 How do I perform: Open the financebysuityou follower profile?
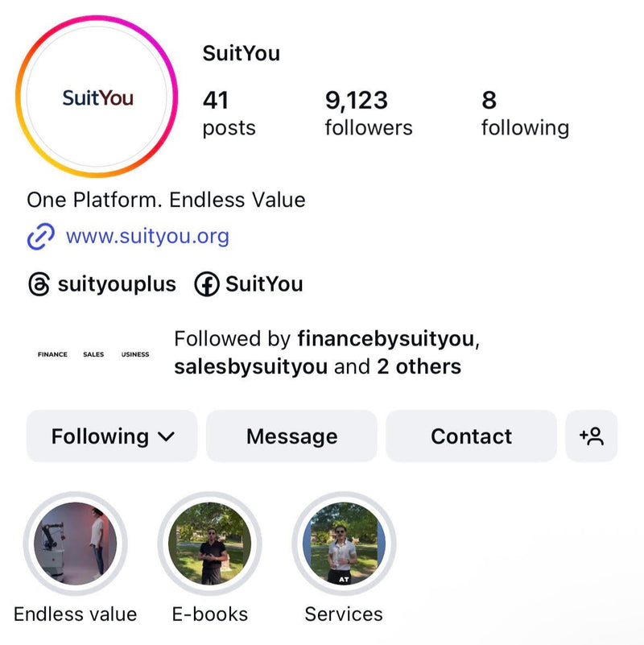coord(386,339)
